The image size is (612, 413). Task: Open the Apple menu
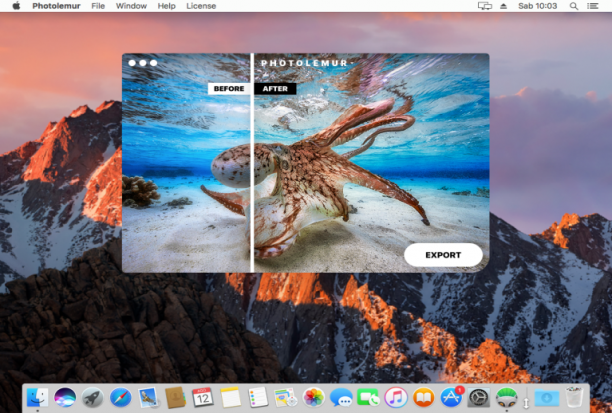pyautogui.click(x=16, y=6)
